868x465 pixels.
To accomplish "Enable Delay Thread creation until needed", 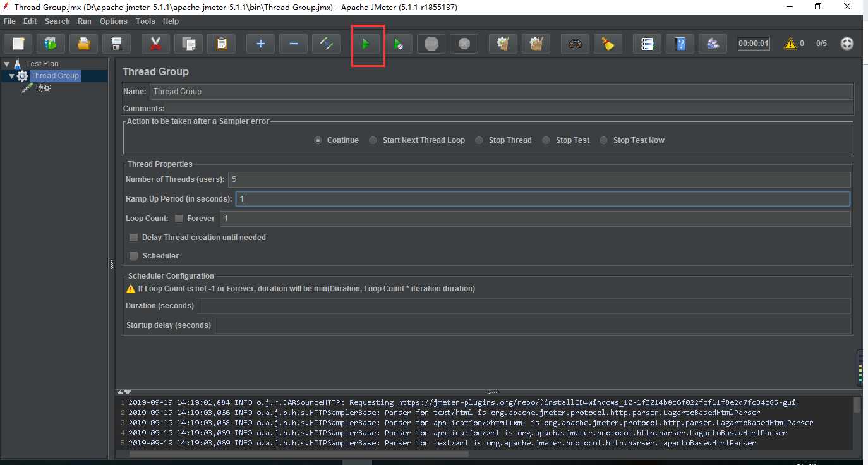I will [x=133, y=238].
